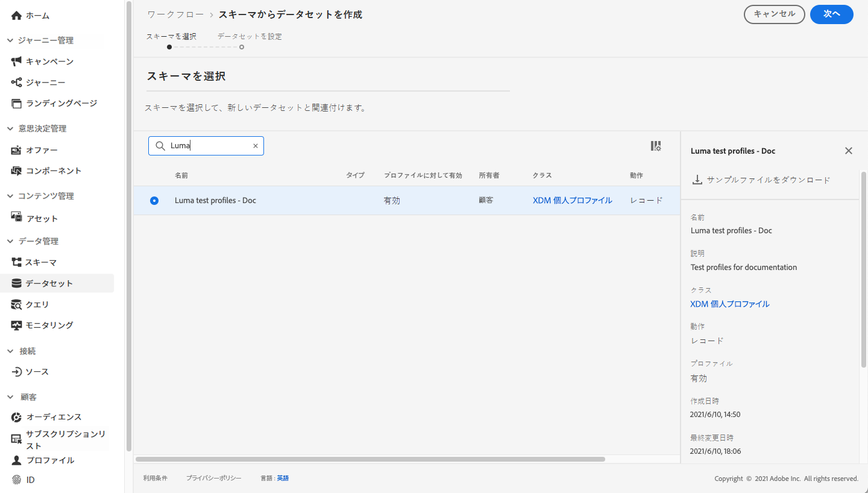
Task: Open the Journeys icon in sidebar
Action: 16,83
